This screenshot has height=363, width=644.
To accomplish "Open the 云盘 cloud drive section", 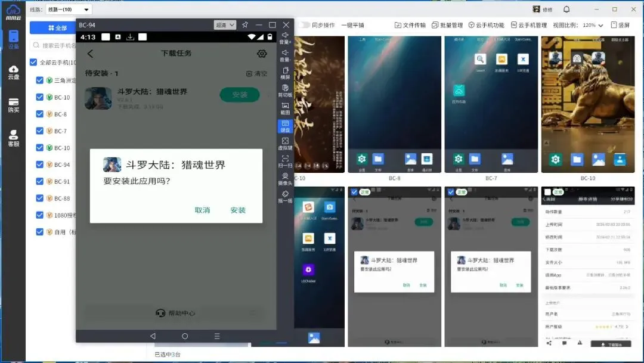I will (14, 72).
